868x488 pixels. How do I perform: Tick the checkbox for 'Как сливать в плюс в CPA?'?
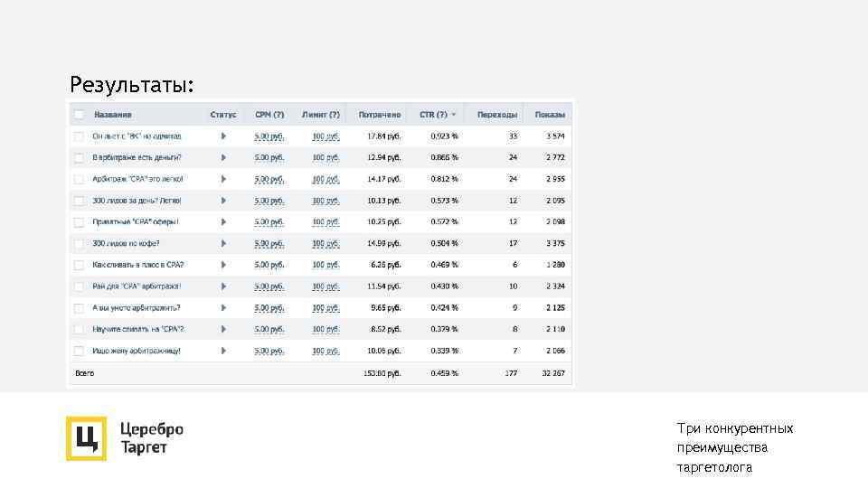80,265
